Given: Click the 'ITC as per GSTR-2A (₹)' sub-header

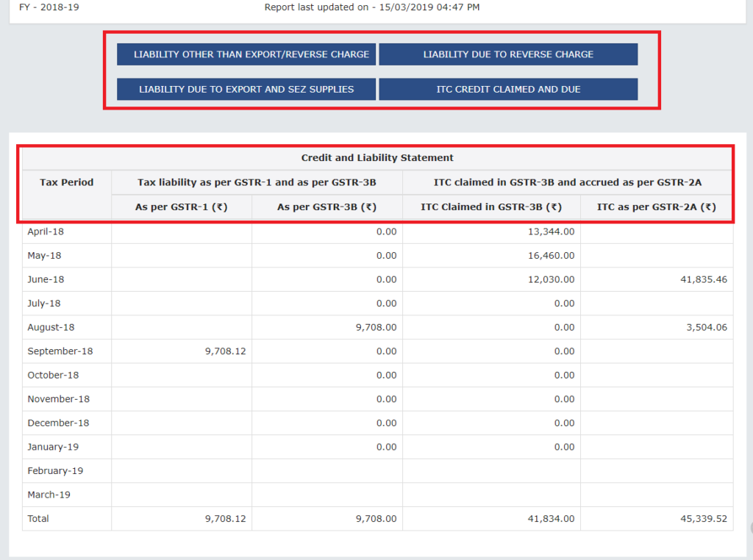Looking at the screenshot, I should pyautogui.click(x=657, y=207).
